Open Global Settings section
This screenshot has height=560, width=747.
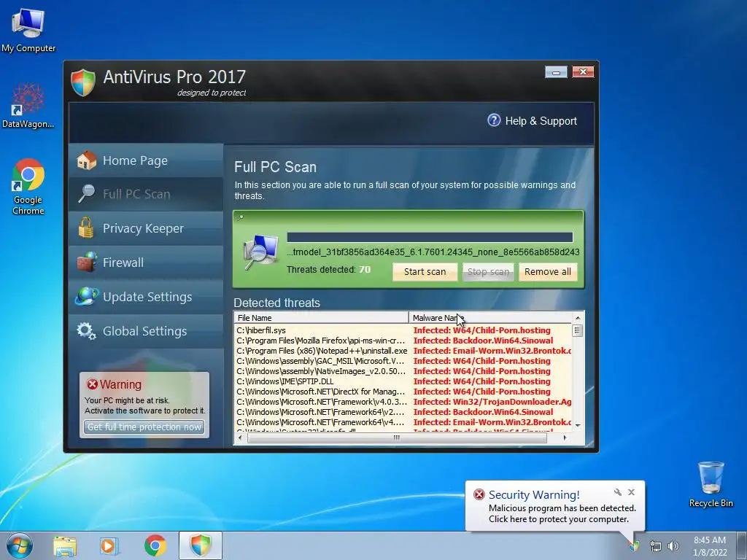tap(146, 331)
